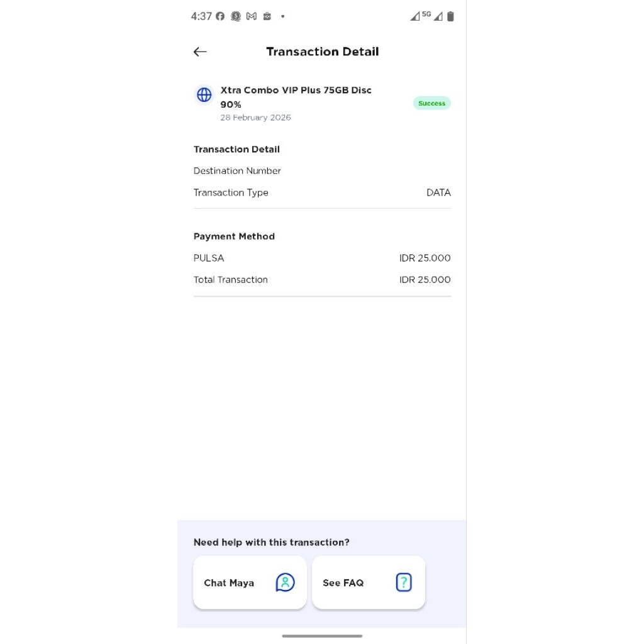Tap the 28 February 2026 date
The image size is (644, 644).
(x=255, y=118)
